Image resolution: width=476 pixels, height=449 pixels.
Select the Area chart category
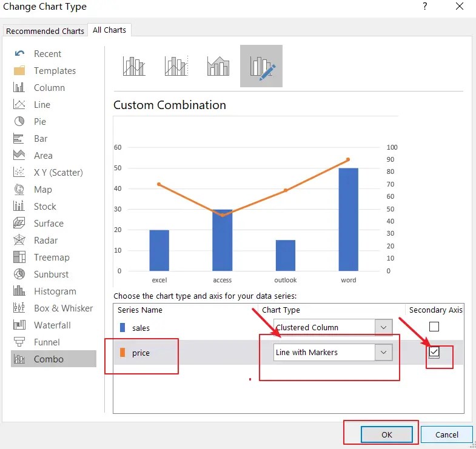pos(43,156)
